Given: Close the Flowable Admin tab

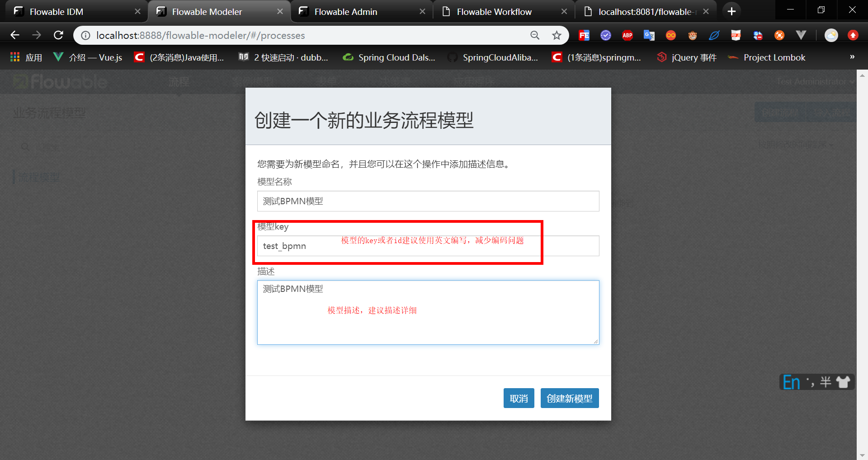Looking at the screenshot, I should pos(422,11).
